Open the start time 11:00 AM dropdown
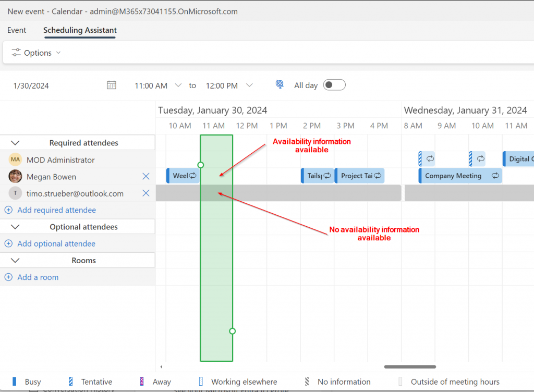Screen dimensions: 534x392 [x=178, y=85]
